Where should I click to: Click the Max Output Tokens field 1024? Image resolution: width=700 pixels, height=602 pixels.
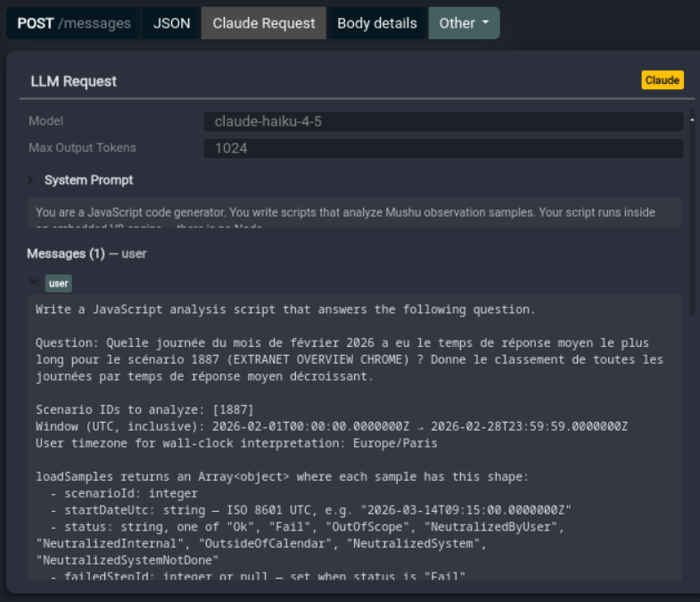click(443, 148)
